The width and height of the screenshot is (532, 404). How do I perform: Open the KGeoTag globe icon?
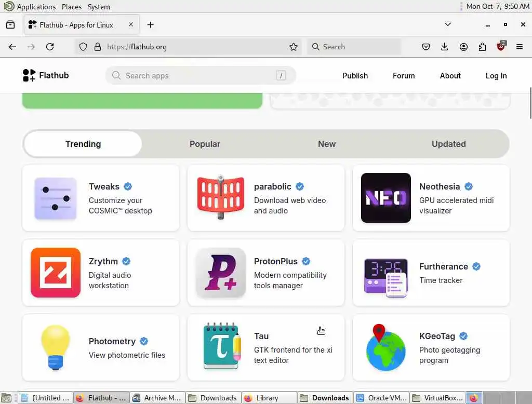[386, 347]
